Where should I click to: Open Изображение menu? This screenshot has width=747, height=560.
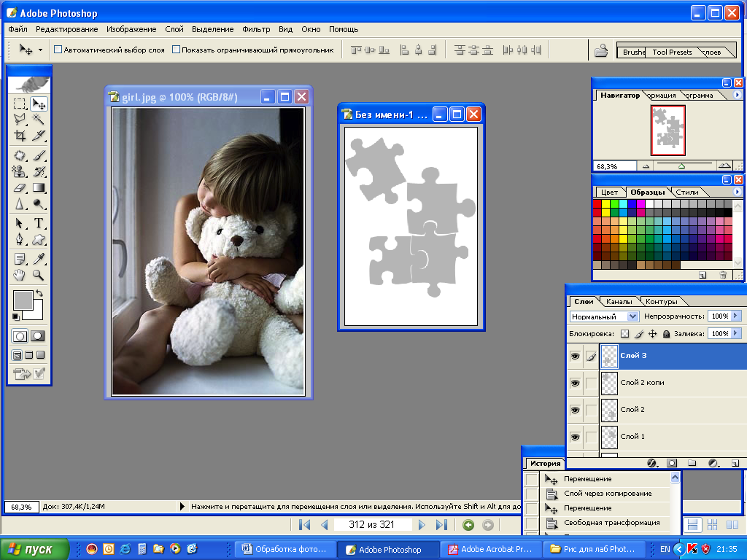click(131, 29)
